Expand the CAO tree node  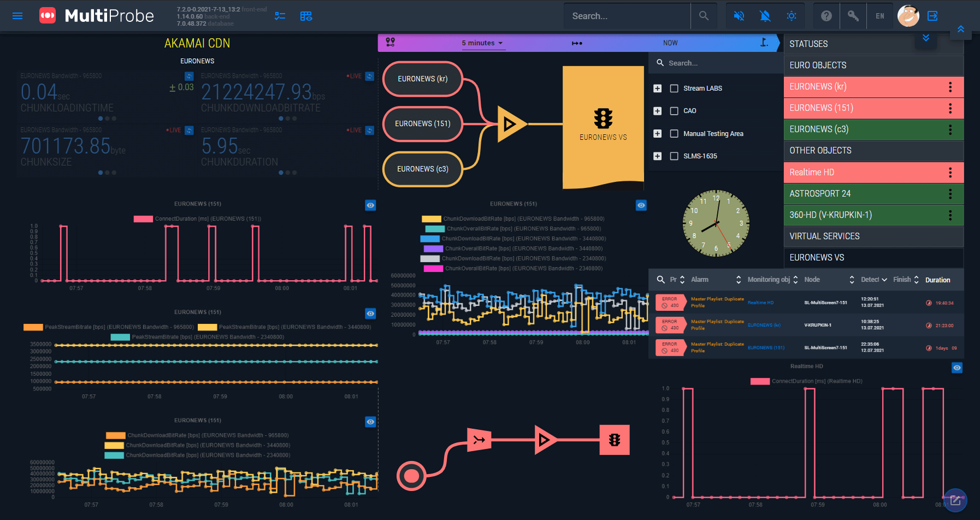(x=658, y=111)
